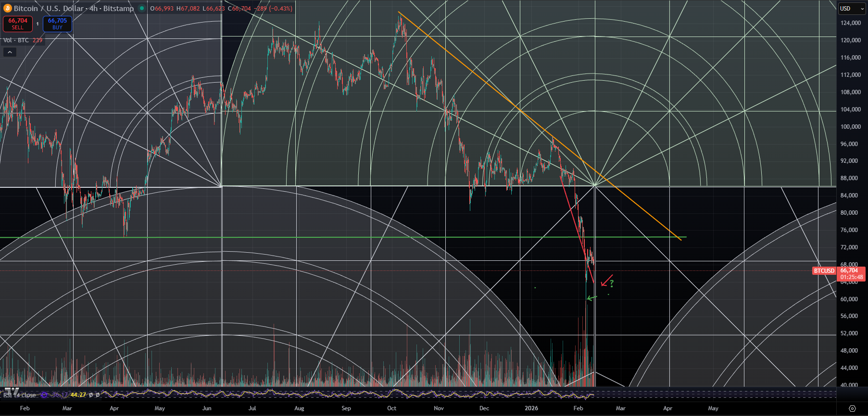
Task: Click the candle countdown 01:25:48
Action: 852,277
